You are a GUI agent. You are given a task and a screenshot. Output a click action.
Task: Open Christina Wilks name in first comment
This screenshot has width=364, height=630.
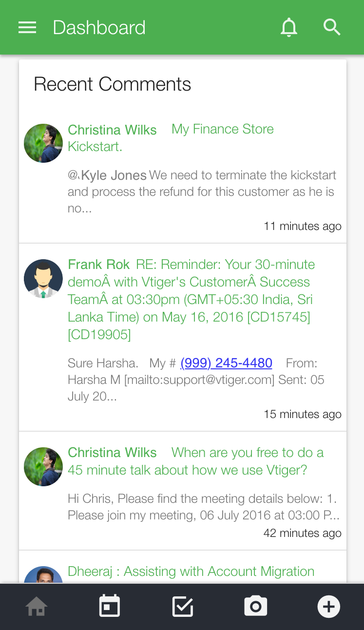tap(112, 130)
